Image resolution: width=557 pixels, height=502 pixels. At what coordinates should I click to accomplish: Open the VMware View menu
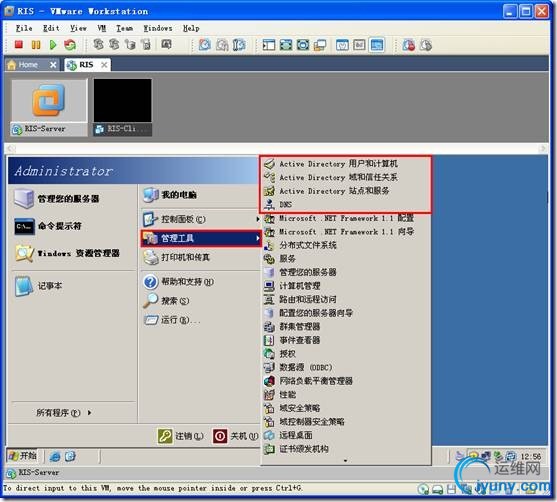[78, 28]
